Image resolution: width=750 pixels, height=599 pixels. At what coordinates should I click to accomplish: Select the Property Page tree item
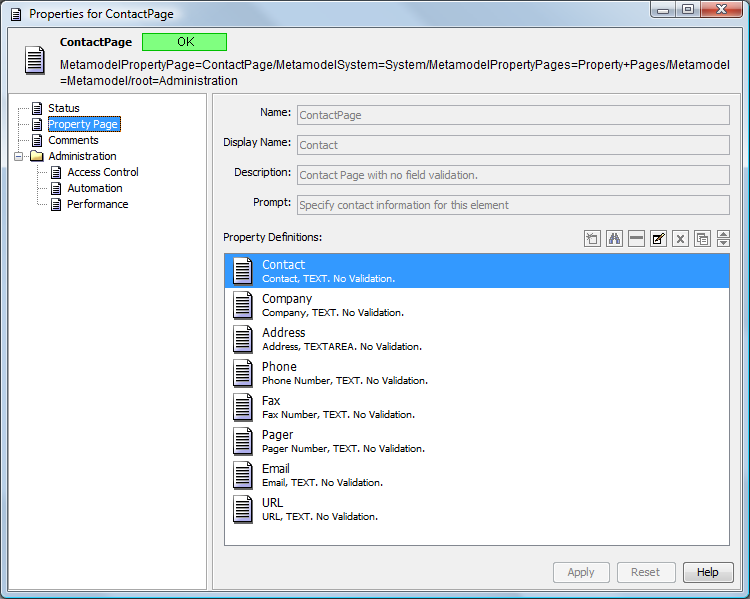coord(84,124)
